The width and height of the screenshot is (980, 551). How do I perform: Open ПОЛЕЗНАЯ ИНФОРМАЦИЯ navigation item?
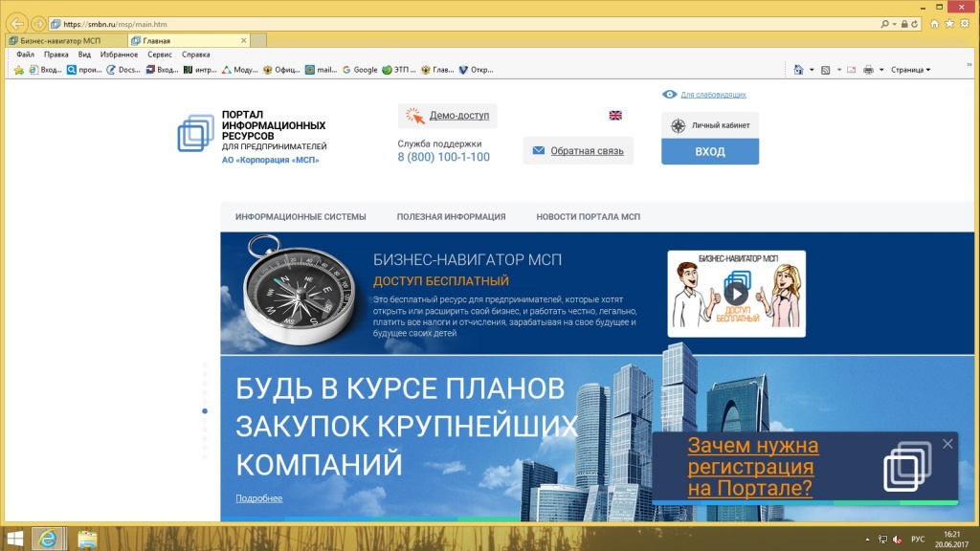click(452, 217)
